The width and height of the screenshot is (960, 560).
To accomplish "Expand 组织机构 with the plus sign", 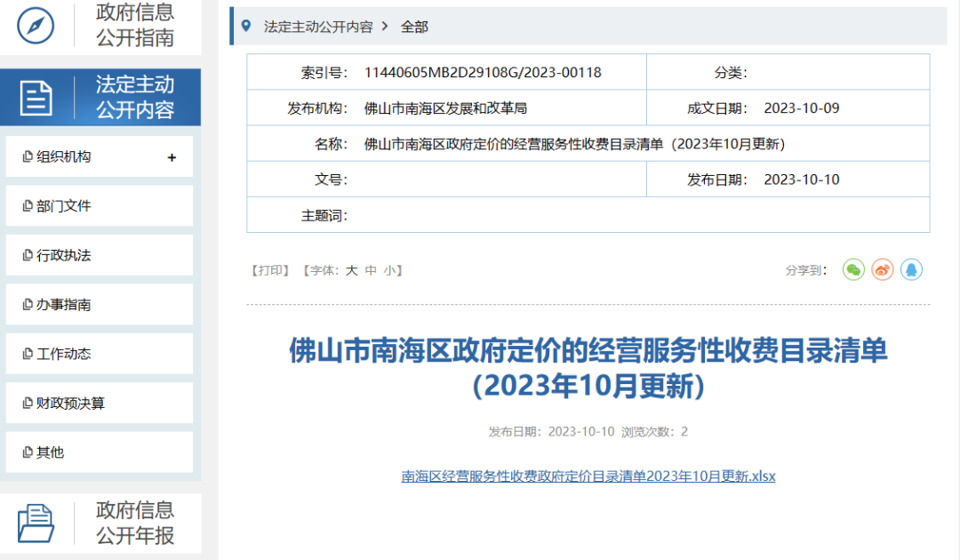I will tap(172, 157).
